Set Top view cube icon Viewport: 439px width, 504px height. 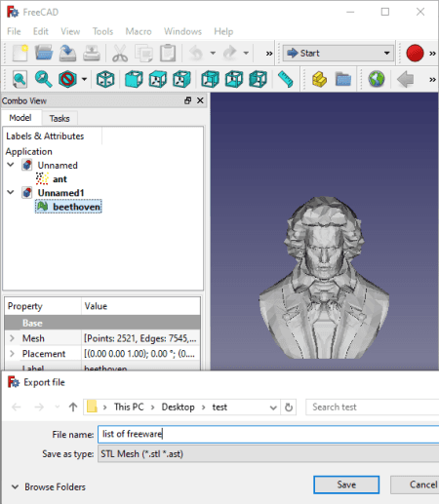pyautogui.click(x=158, y=80)
